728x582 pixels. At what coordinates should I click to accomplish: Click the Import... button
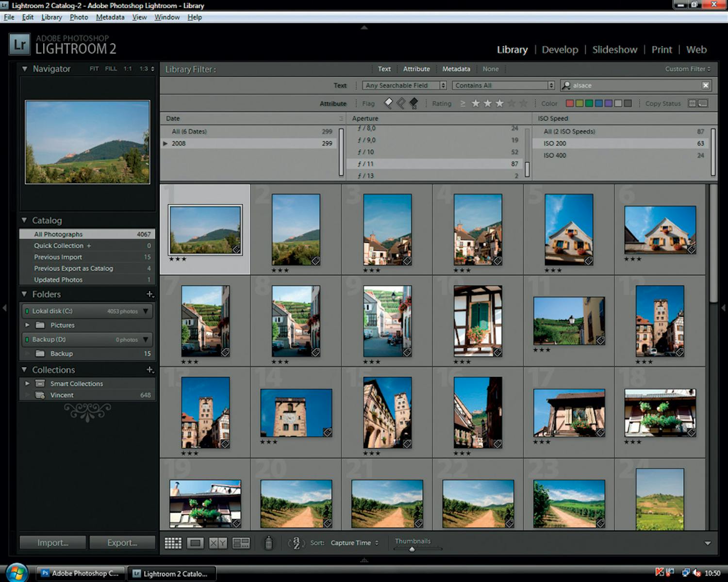click(x=53, y=543)
